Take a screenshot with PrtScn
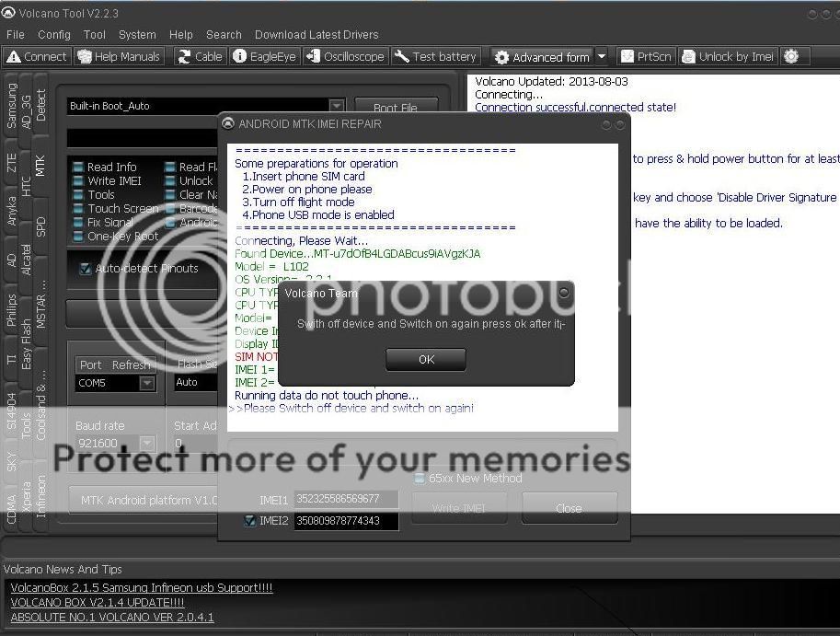Viewport: 840px width, 636px height. (646, 56)
